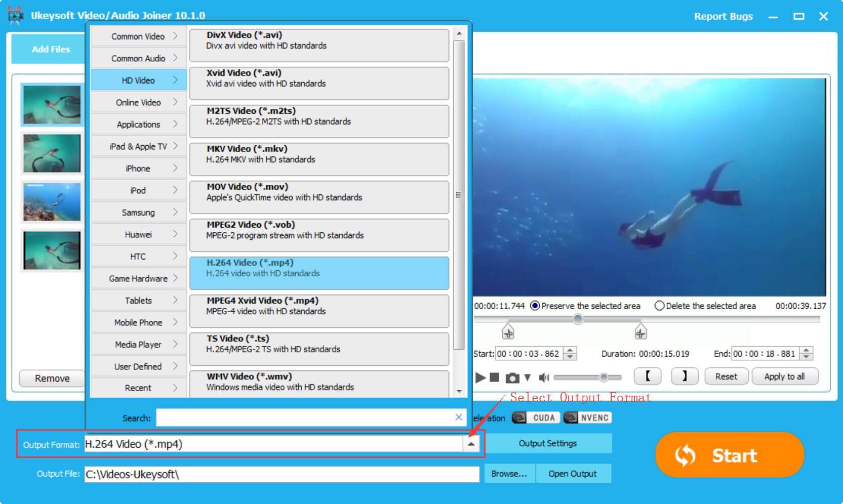This screenshot has width=843, height=504.
Task: Expand the HTC category
Action: tap(138, 256)
